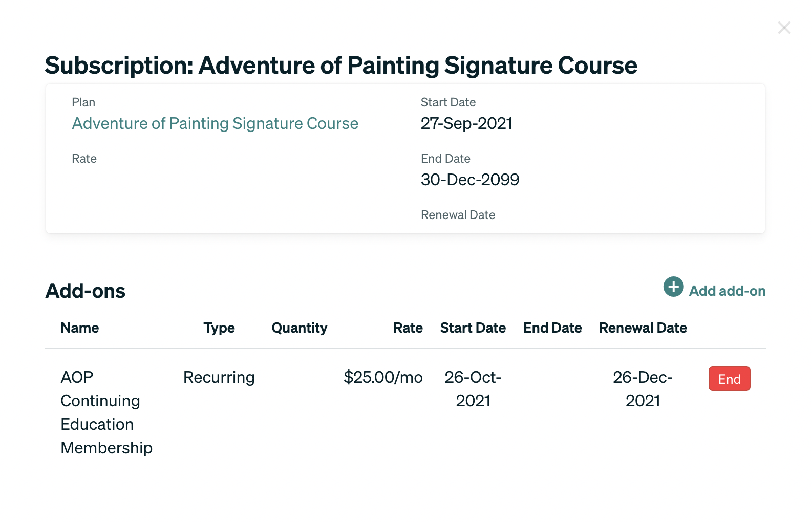
Task: Click the Quantity column header
Action: pos(300,328)
